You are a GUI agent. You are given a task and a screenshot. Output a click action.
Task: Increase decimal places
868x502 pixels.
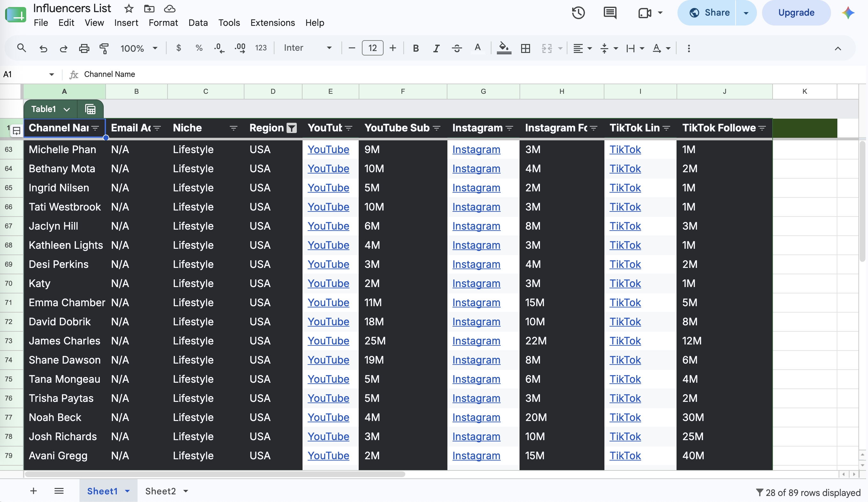point(240,48)
